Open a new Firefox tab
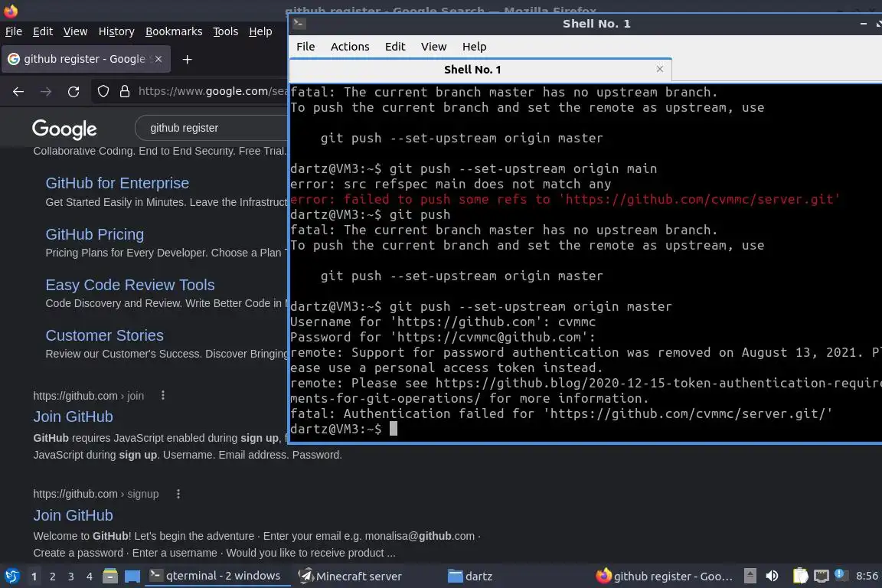 coord(188,59)
